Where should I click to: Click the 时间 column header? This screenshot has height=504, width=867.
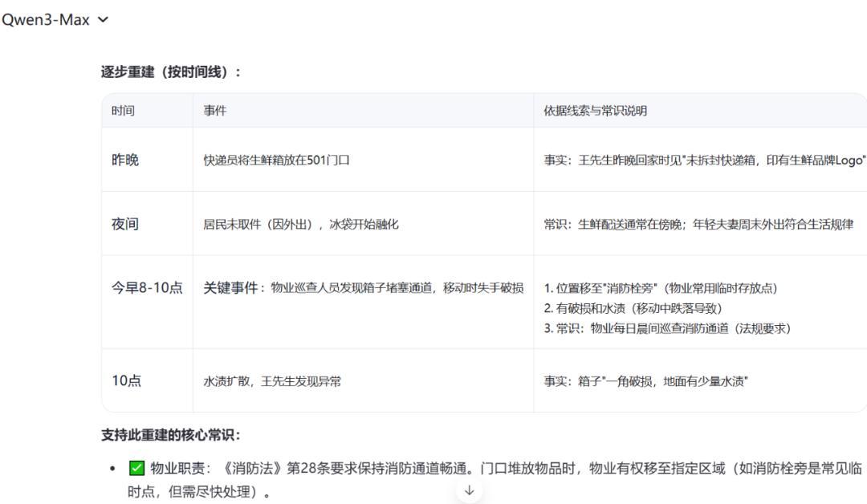tap(123, 111)
